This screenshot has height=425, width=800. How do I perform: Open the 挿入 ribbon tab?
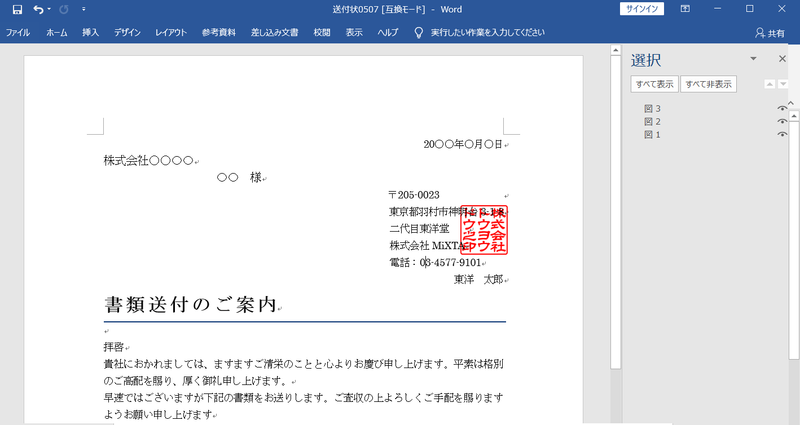point(90,33)
